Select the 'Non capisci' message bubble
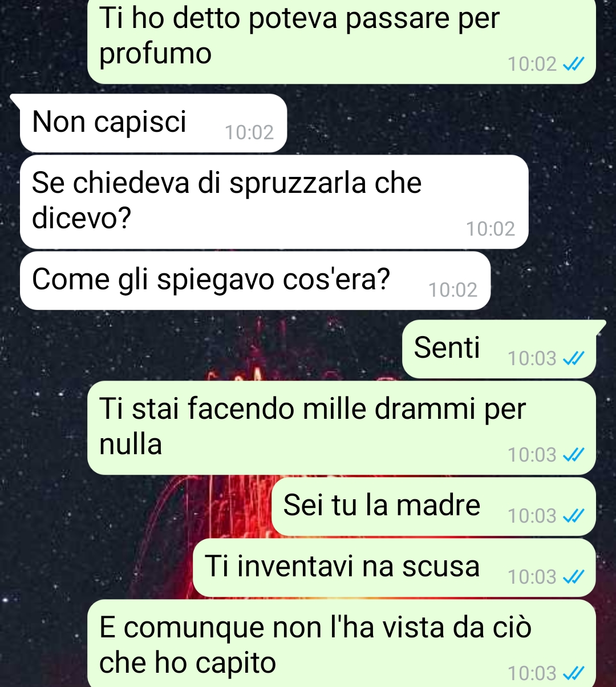Screen dimensions: 616x687 (x=153, y=123)
